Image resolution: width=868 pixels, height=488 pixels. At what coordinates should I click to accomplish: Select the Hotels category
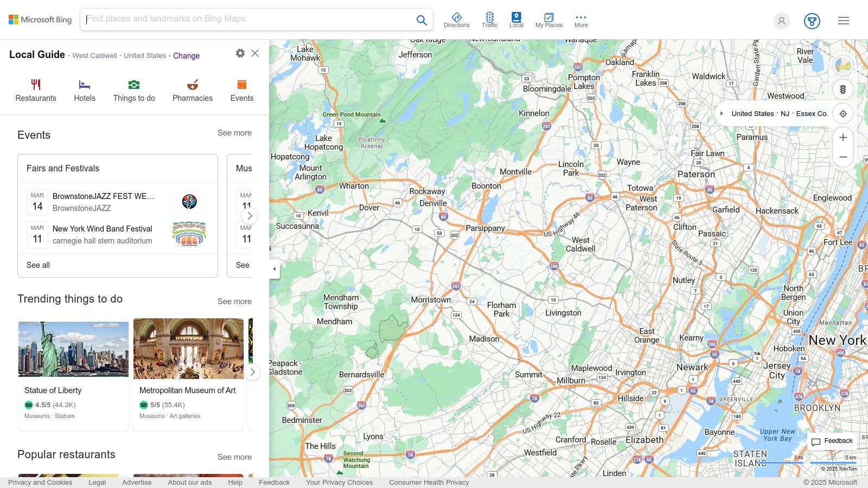[x=85, y=91]
